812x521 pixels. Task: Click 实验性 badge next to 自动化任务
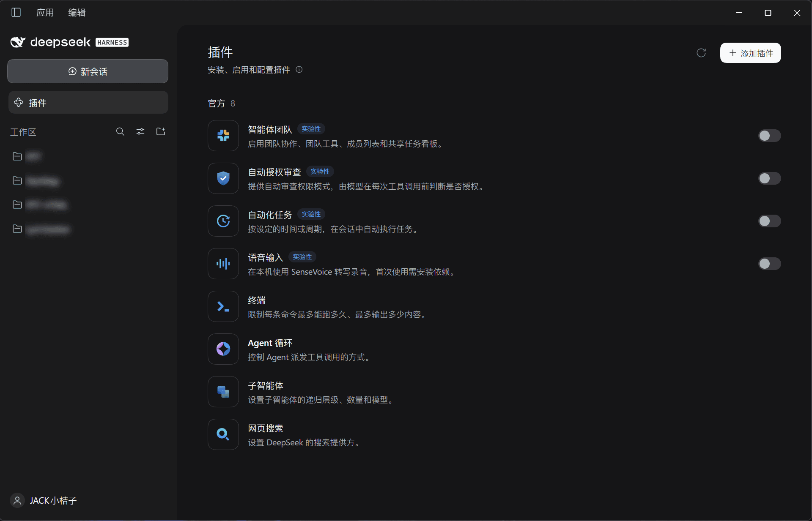(311, 214)
